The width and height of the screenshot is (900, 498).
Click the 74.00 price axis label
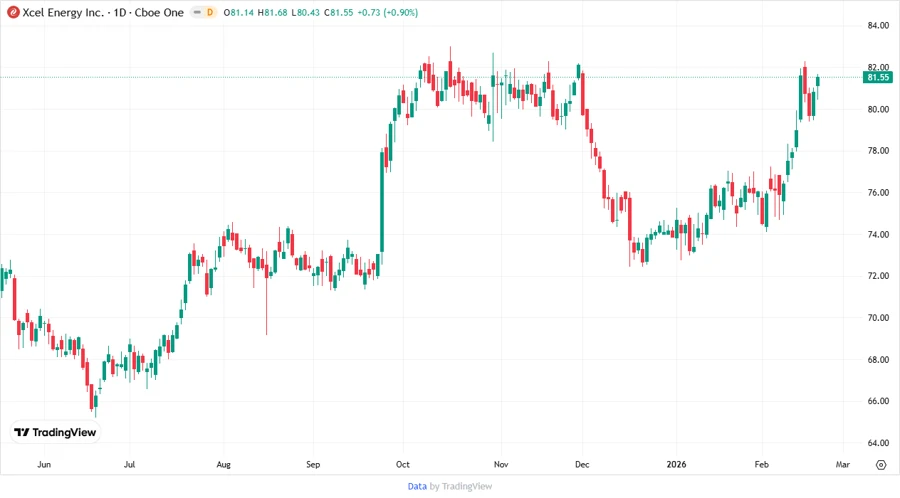[x=878, y=235]
